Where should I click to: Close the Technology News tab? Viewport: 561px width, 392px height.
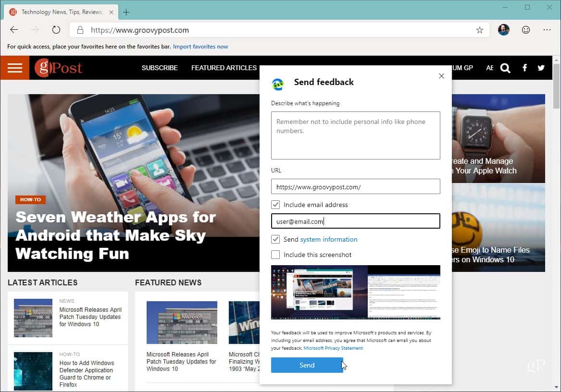click(111, 12)
